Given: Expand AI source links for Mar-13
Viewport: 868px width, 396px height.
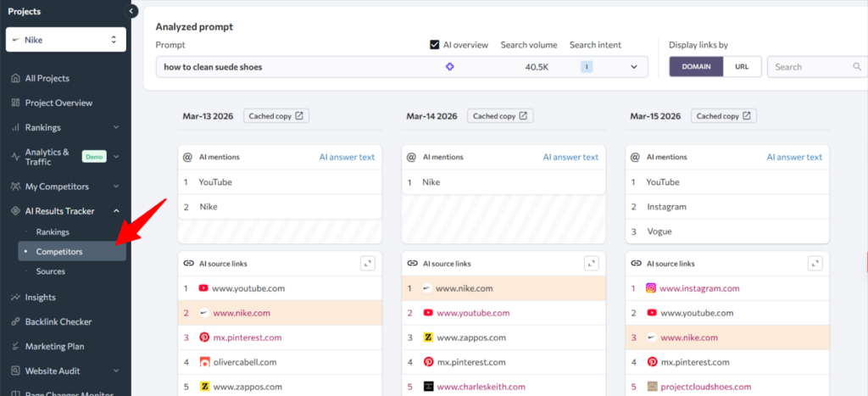Looking at the screenshot, I should tap(368, 264).
